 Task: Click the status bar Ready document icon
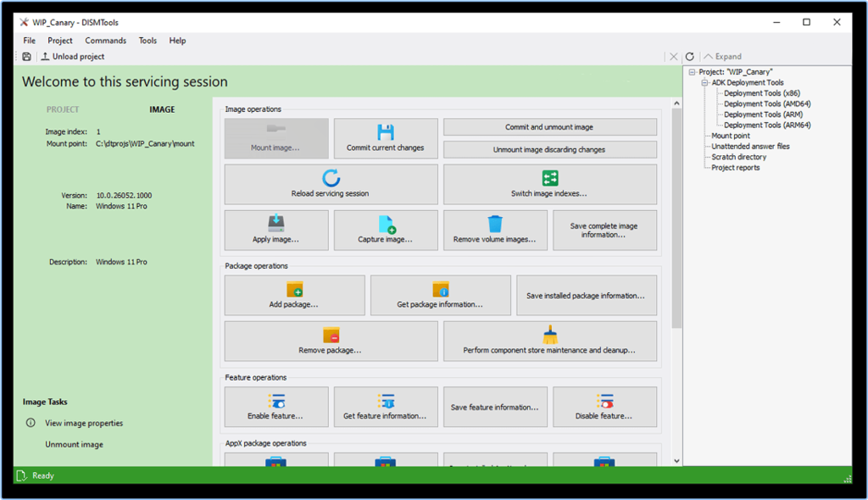(21, 475)
